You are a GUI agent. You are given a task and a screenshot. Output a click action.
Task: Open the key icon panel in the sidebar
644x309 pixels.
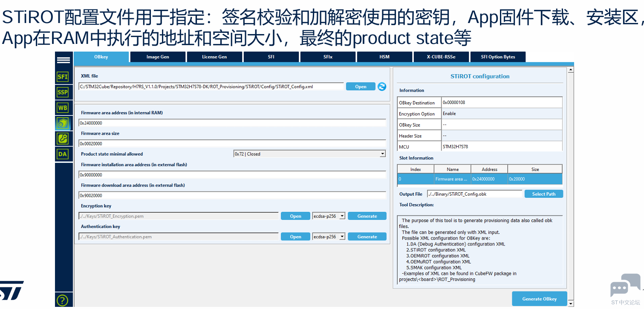(x=63, y=139)
